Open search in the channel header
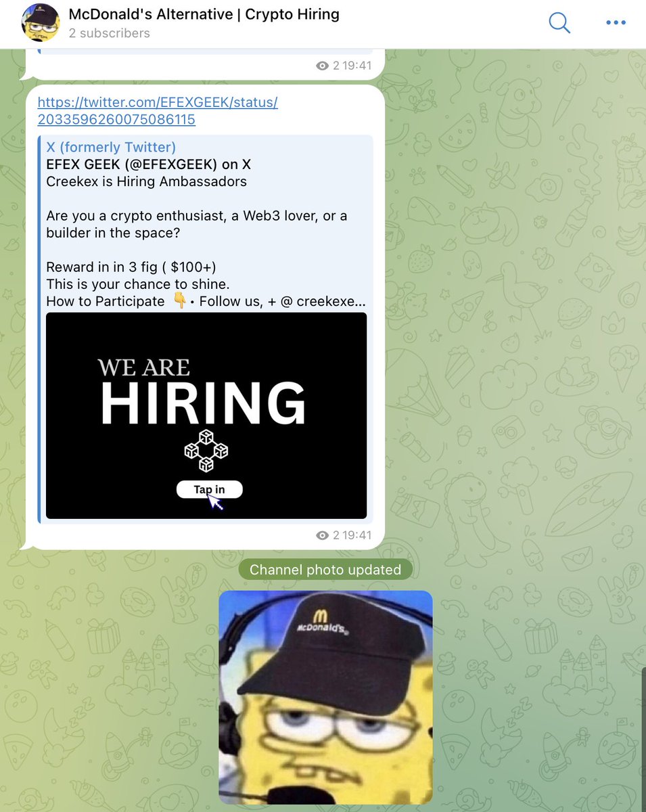 pos(559,22)
